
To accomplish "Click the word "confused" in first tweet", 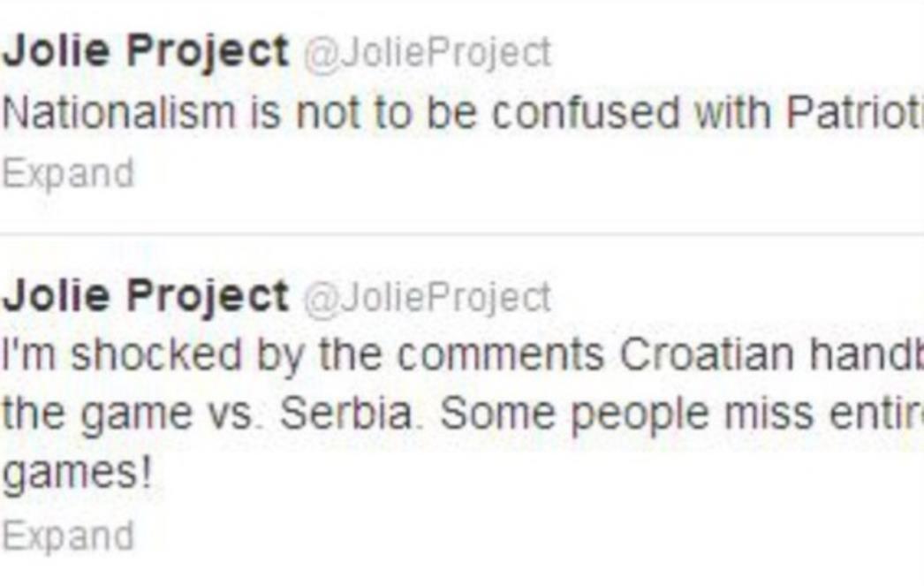I will (x=585, y=112).
